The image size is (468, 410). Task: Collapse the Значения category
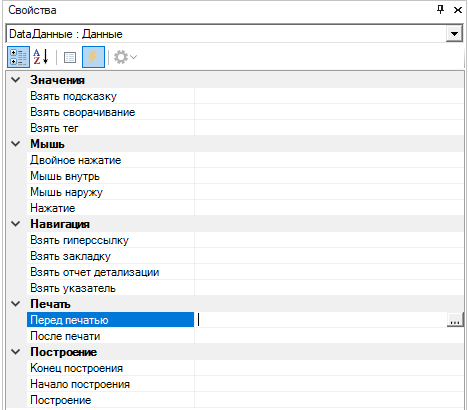(x=16, y=80)
